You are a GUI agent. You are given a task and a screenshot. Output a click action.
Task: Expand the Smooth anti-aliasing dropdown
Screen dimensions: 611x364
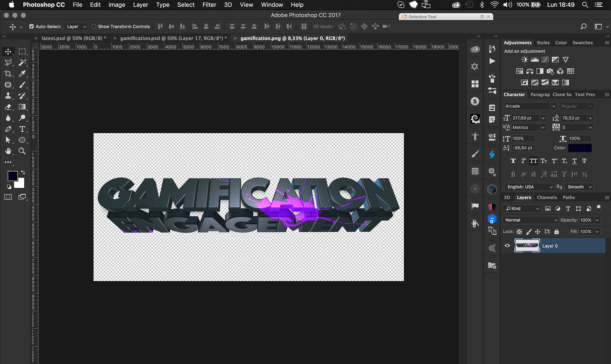[x=580, y=187]
